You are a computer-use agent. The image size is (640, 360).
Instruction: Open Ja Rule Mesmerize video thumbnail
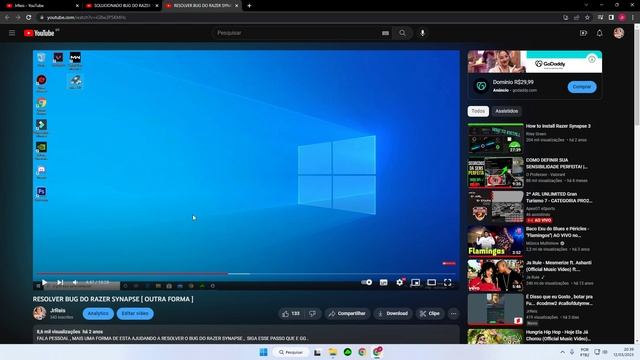496,275
